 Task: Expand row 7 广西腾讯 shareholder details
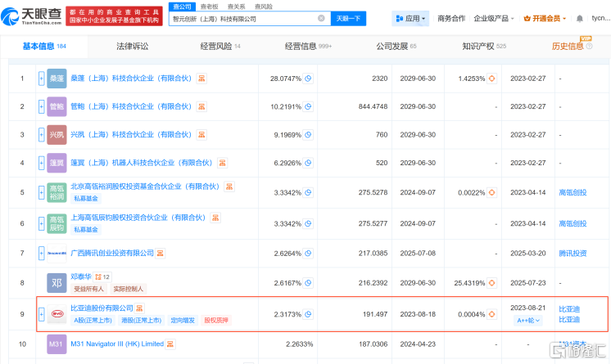point(41,253)
